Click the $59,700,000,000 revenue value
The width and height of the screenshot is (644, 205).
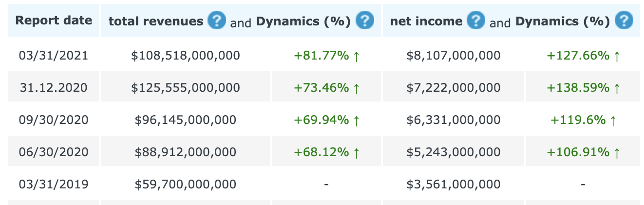186,184
